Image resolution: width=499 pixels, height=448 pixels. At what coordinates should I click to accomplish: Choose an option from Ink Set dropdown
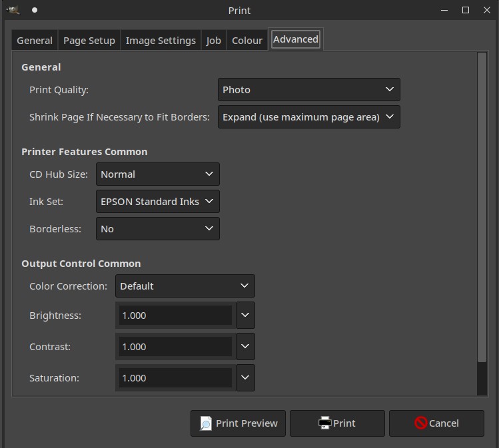coord(157,202)
